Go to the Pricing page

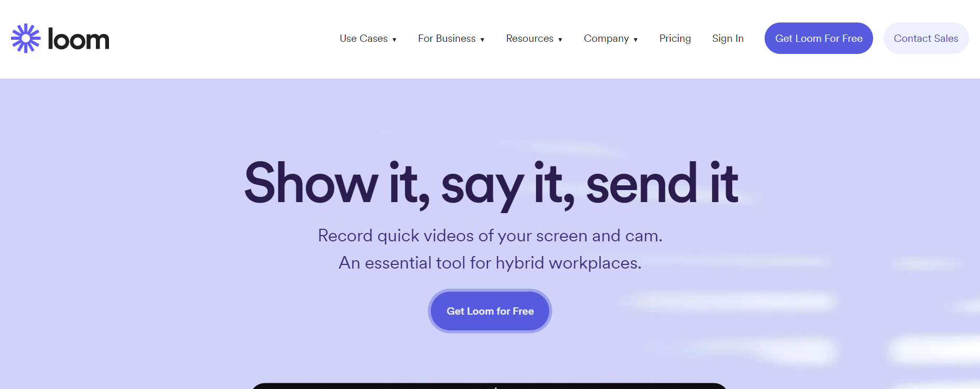[675, 38]
